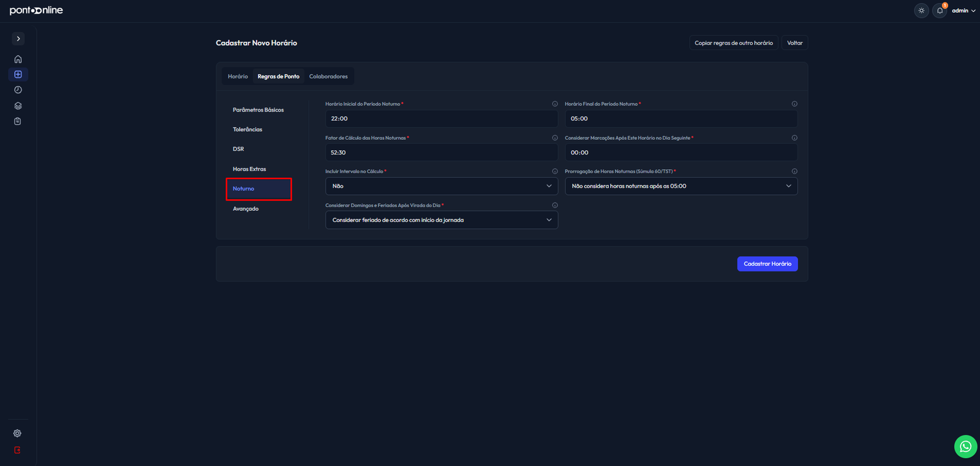The width and height of the screenshot is (980, 466).
Task: Click Copiar regras de outro horário
Action: 734,43
